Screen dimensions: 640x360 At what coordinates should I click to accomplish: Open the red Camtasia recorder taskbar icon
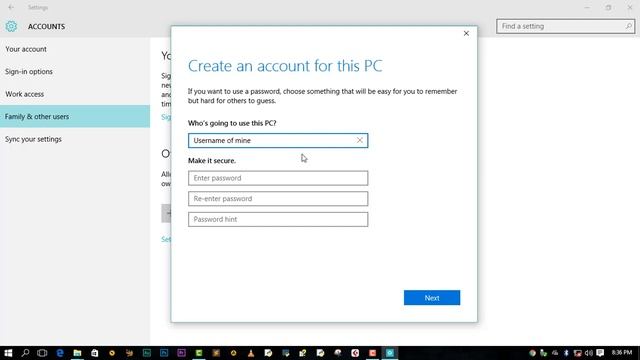pyautogui.click(x=372, y=353)
